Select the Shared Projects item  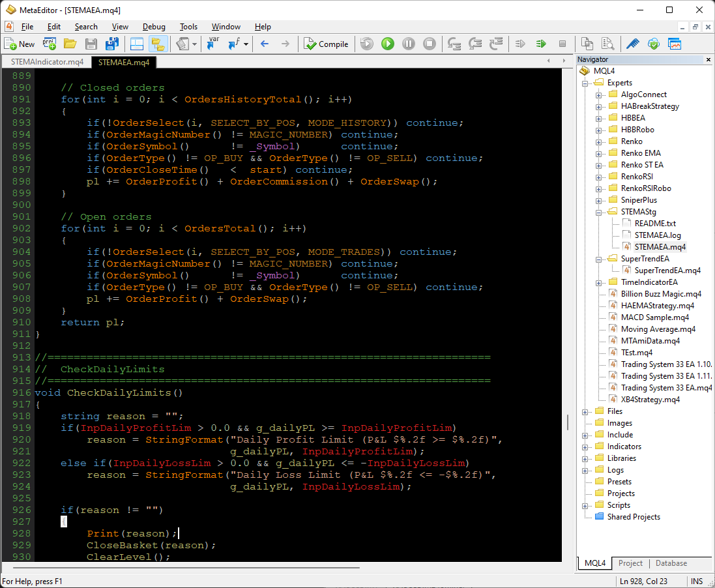click(x=634, y=517)
